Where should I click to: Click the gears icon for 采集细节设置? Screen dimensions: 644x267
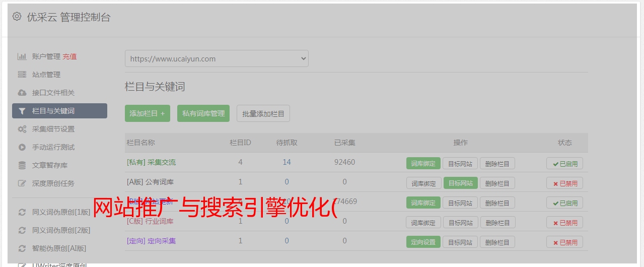[22, 129]
